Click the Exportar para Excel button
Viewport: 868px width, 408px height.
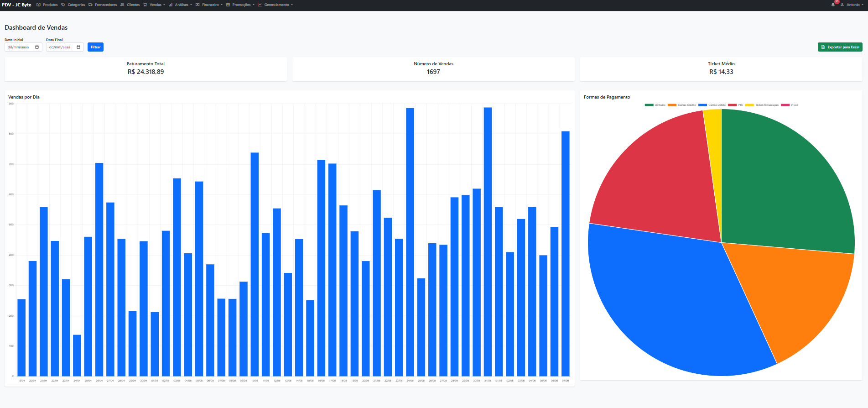[840, 47]
